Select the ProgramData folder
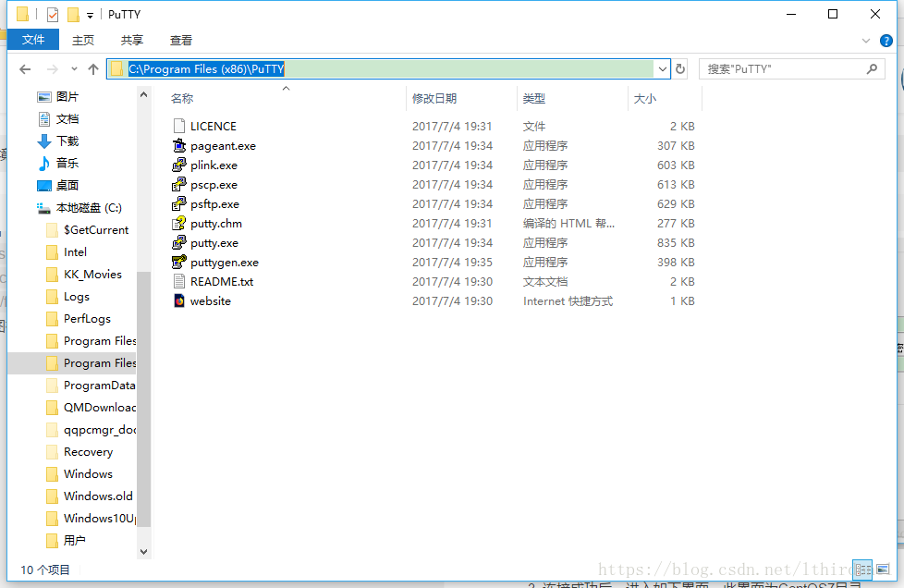 click(99, 386)
